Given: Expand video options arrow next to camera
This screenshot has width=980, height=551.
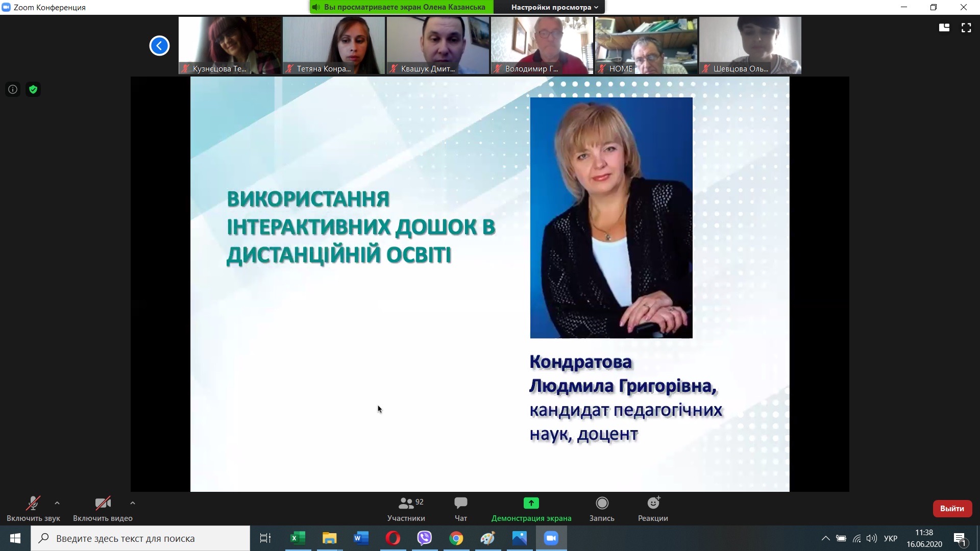Looking at the screenshot, I should (132, 503).
